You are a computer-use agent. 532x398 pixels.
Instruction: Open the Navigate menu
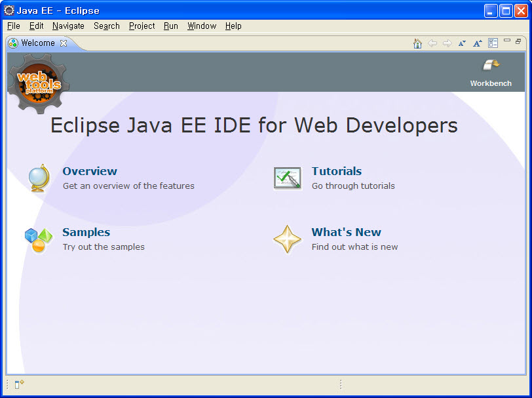point(68,26)
